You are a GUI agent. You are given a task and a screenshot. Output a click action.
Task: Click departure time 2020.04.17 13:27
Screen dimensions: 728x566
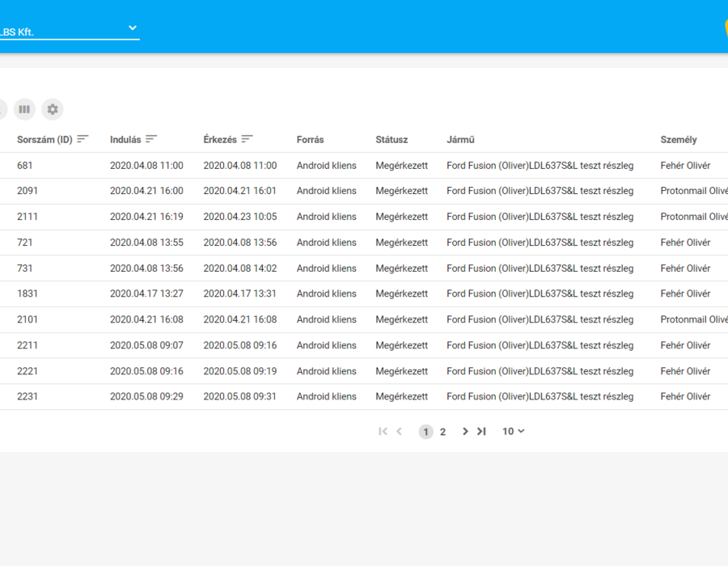pos(146,294)
